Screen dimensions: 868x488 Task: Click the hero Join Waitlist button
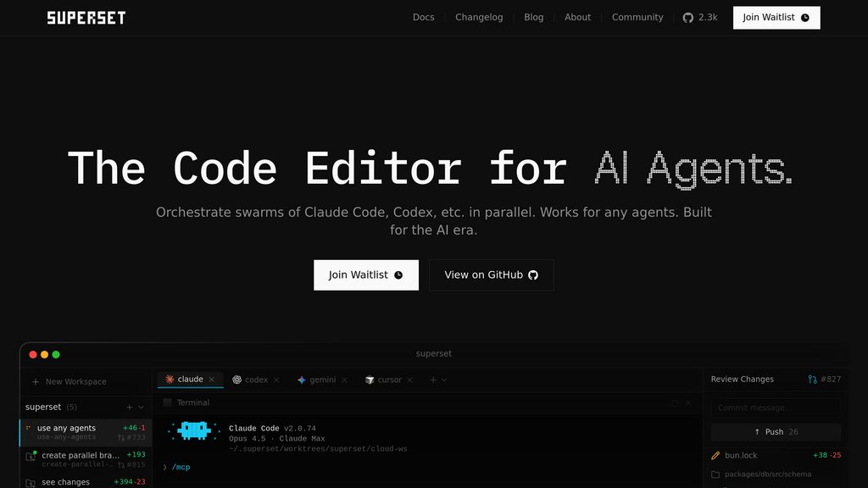click(365, 274)
